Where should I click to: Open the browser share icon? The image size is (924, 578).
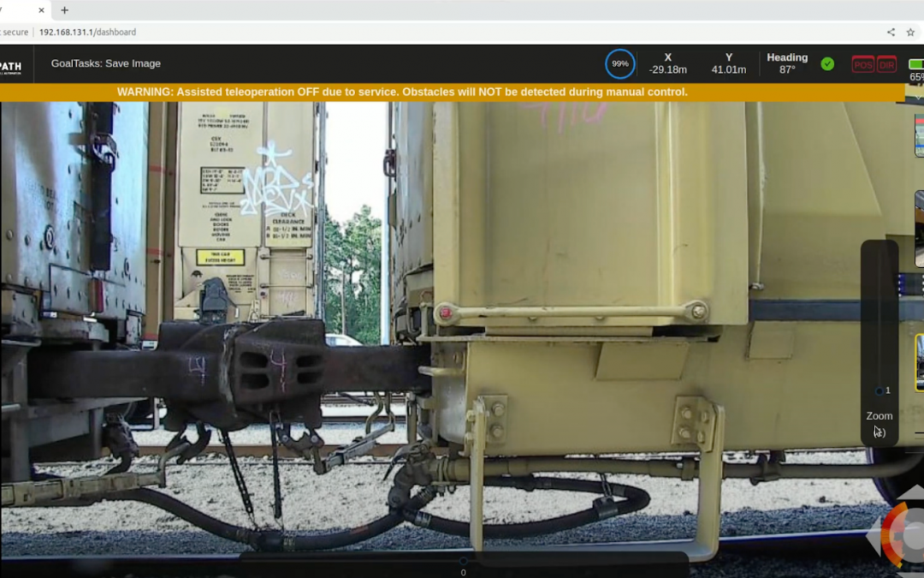[891, 33]
